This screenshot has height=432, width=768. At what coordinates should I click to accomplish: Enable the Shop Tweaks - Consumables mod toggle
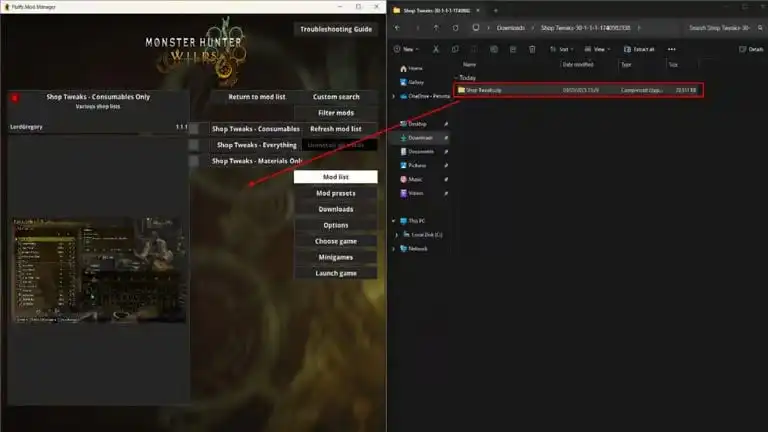[194, 129]
